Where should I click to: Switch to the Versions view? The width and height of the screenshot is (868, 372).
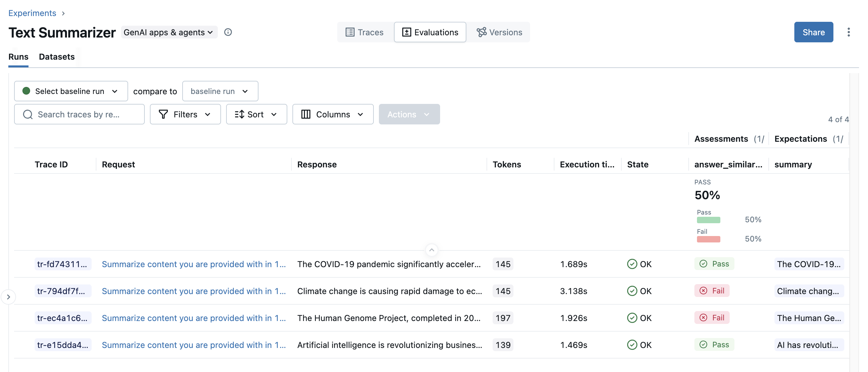499,32
